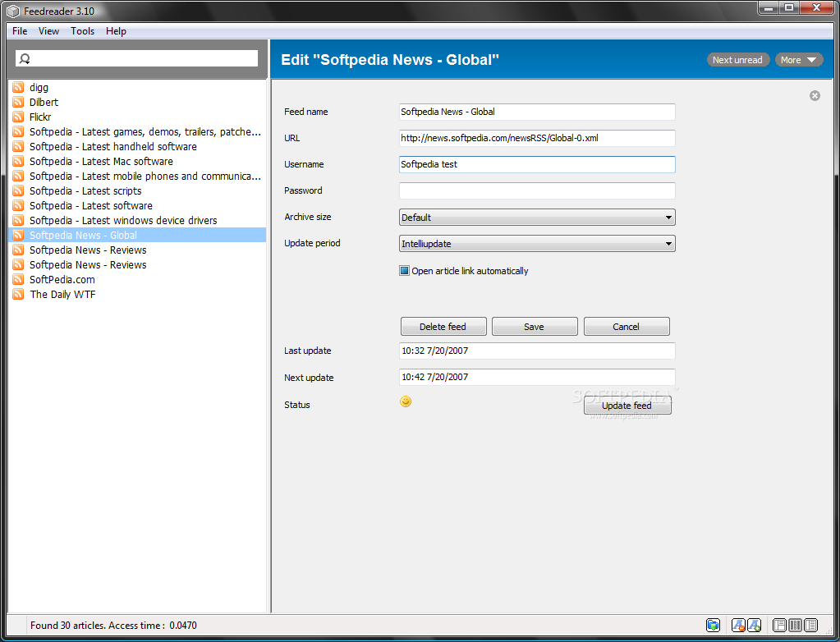Viewport: 840px width, 642px height.
Task: Open the Help menu
Action: click(x=116, y=31)
